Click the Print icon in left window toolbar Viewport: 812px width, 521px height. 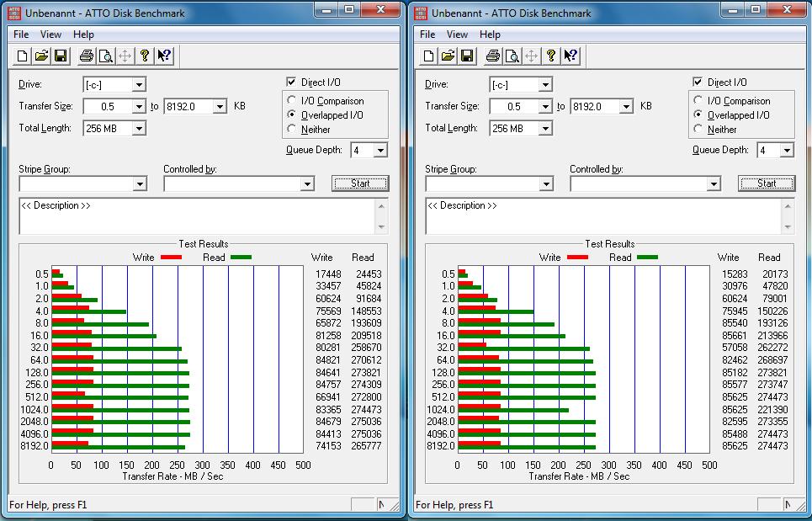click(x=86, y=56)
